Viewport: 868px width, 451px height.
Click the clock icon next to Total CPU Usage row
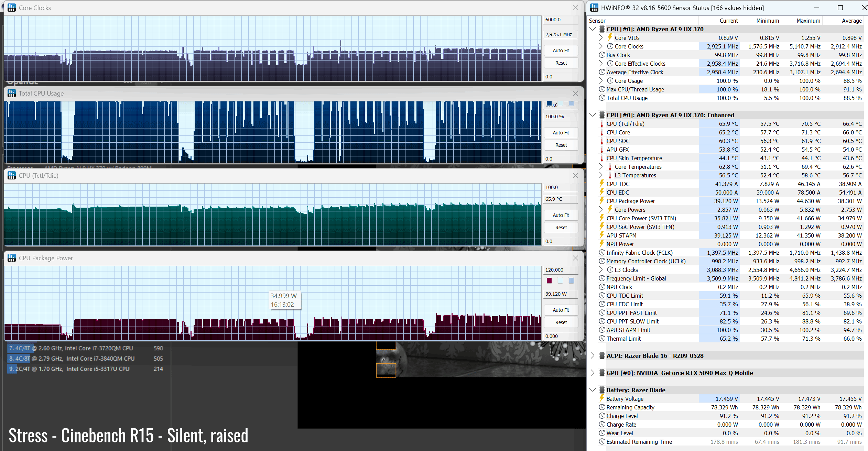pos(602,98)
